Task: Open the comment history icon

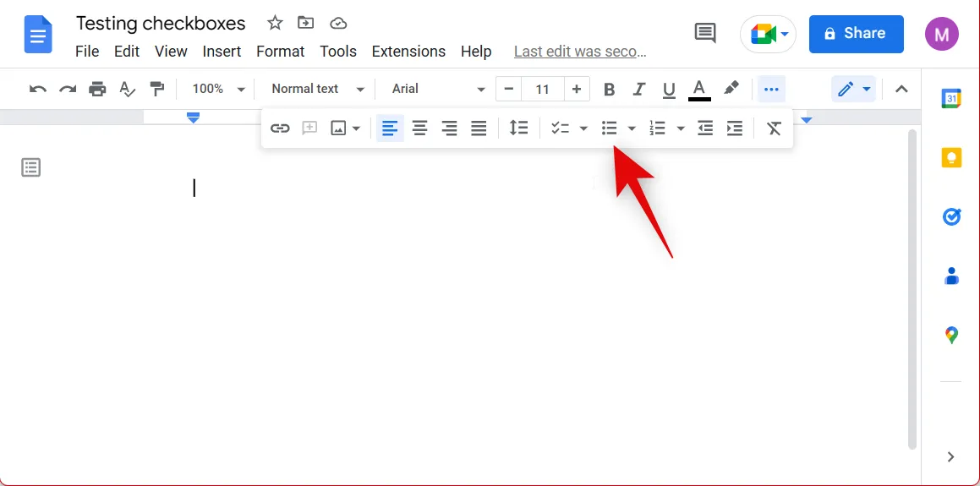Action: 706,33
